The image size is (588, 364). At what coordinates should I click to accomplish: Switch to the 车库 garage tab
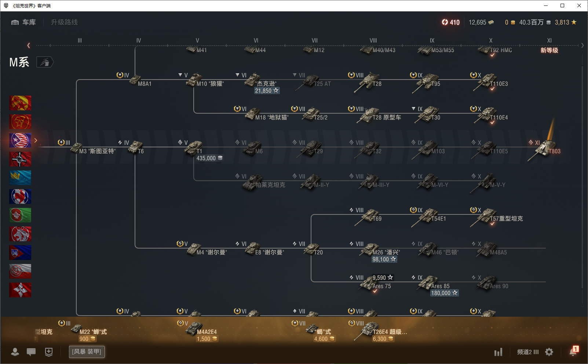(x=24, y=22)
